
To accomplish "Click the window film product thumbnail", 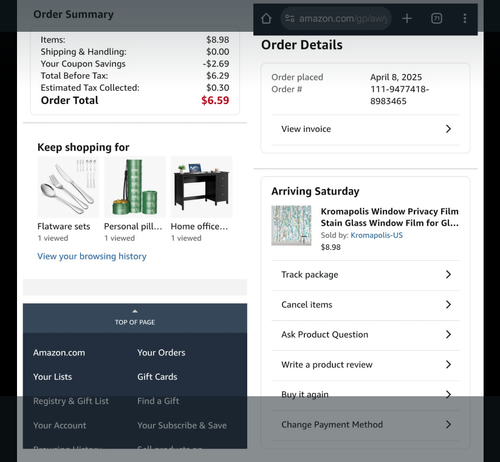I will [291, 225].
